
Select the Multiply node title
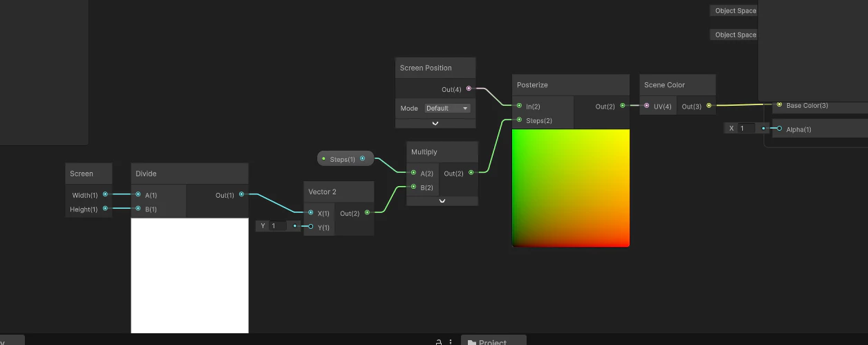pos(424,152)
